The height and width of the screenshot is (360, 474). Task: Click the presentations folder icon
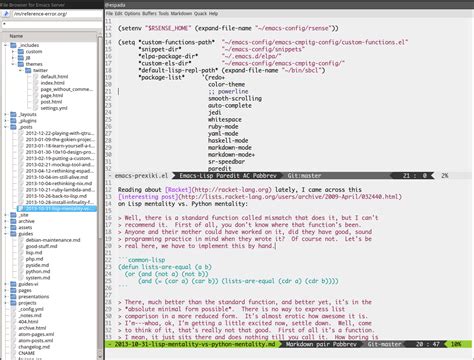[13, 296]
